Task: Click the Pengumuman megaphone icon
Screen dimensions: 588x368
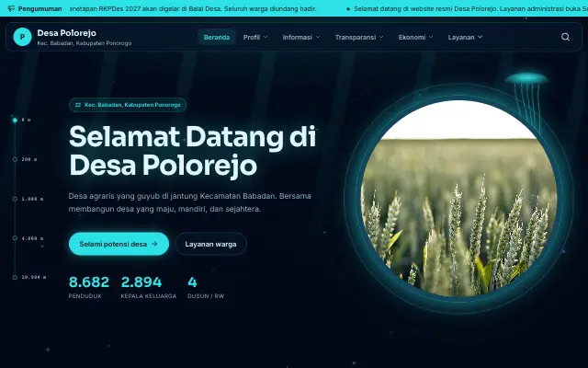Action: (x=11, y=8)
